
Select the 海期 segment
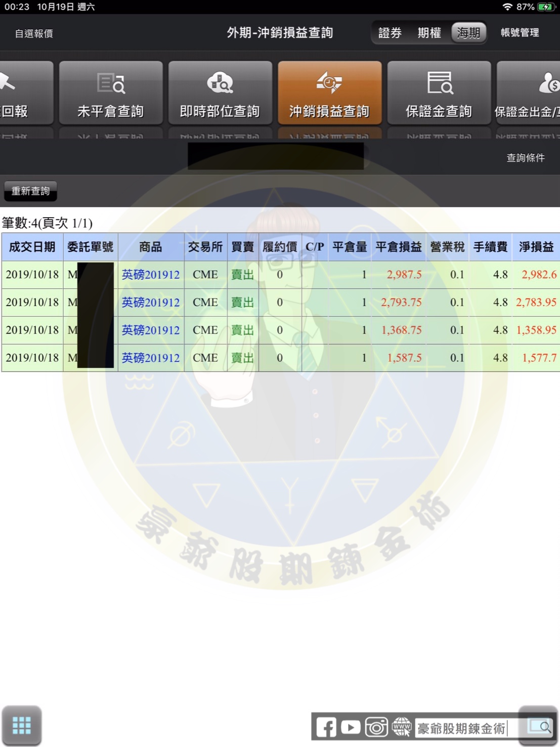click(468, 33)
